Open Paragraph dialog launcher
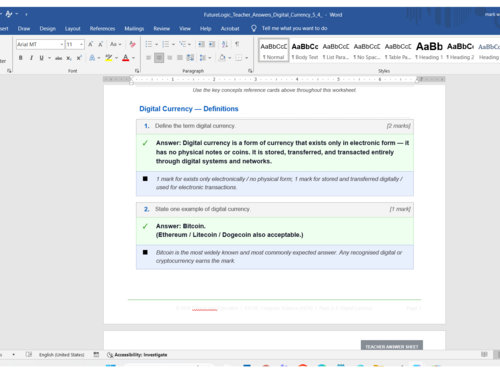Image resolution: width=500 pixels, height=375 pixels. (x=250, y=71)
